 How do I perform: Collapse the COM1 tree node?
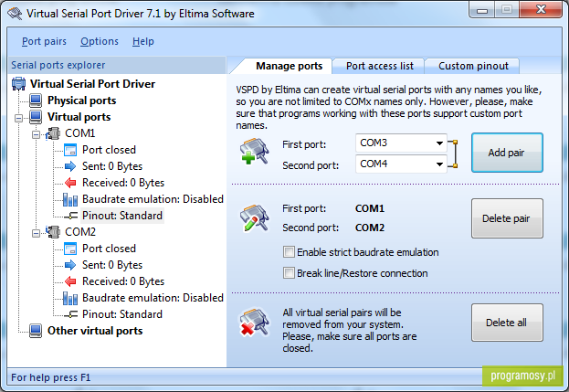click(36, 134)
